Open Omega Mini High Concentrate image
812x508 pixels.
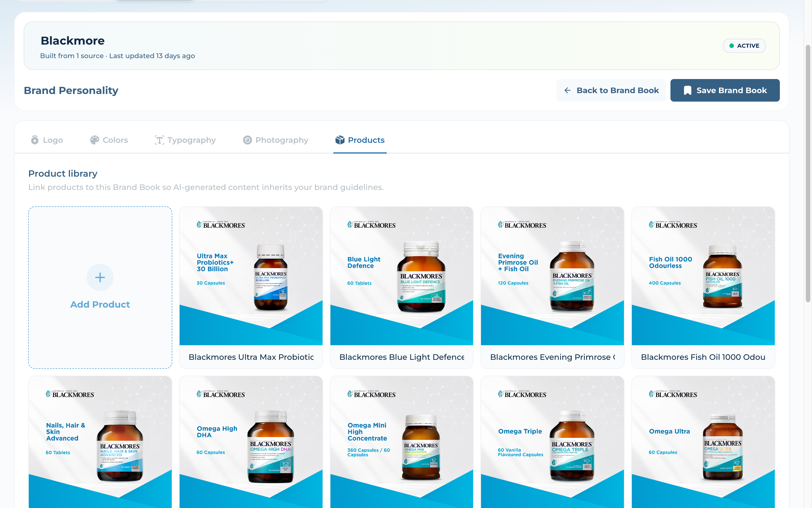[402, 442]
